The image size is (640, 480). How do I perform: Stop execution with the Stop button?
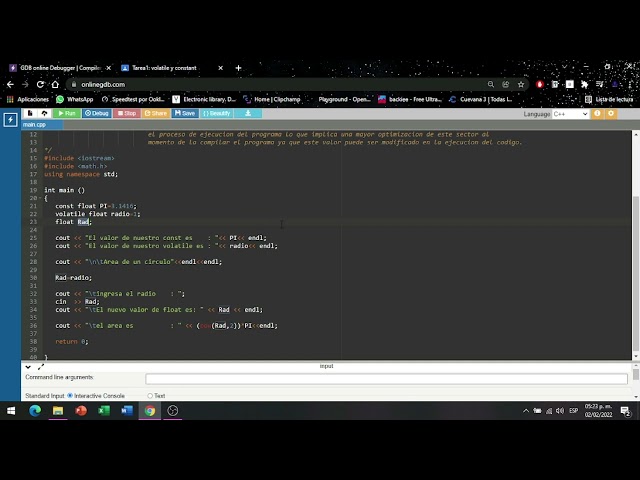pyautogui.click(x=127, y=113)
